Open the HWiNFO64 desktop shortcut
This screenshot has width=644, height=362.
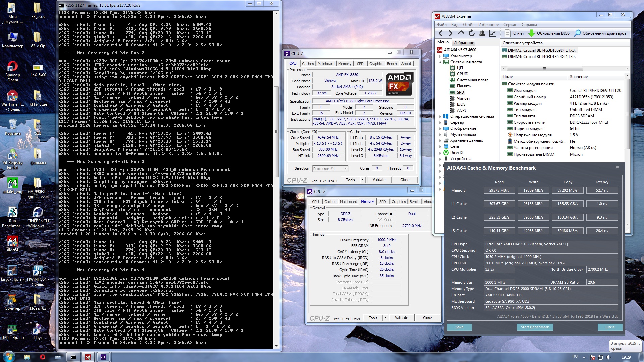click(x=38, y=270)
